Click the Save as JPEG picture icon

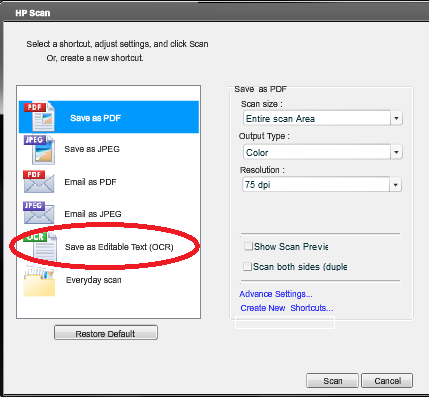(x=39, y=150)
